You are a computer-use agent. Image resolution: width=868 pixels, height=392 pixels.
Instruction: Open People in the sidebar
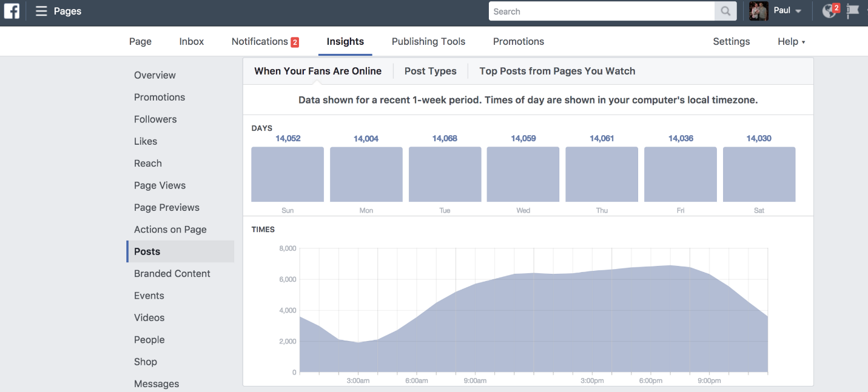(149, 340)
